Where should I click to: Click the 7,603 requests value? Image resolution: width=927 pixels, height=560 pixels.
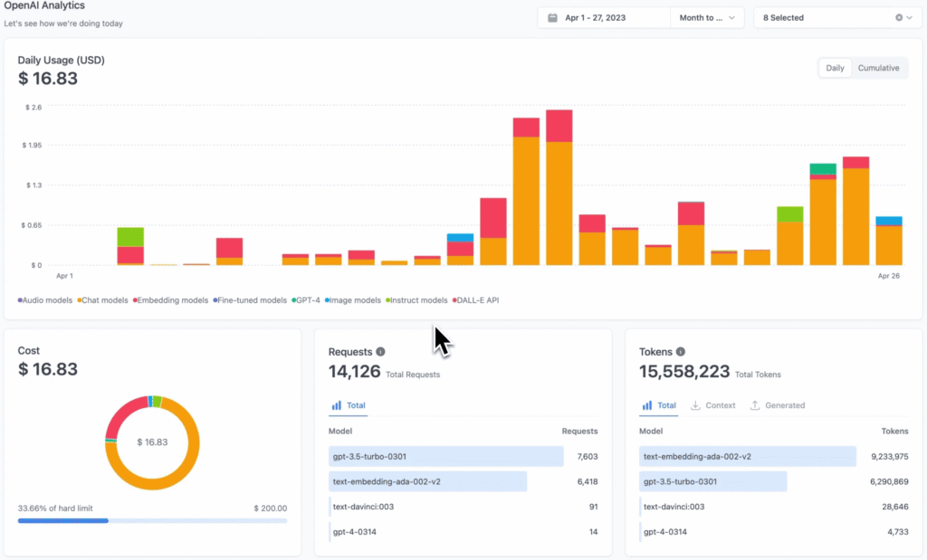[587, 457]
